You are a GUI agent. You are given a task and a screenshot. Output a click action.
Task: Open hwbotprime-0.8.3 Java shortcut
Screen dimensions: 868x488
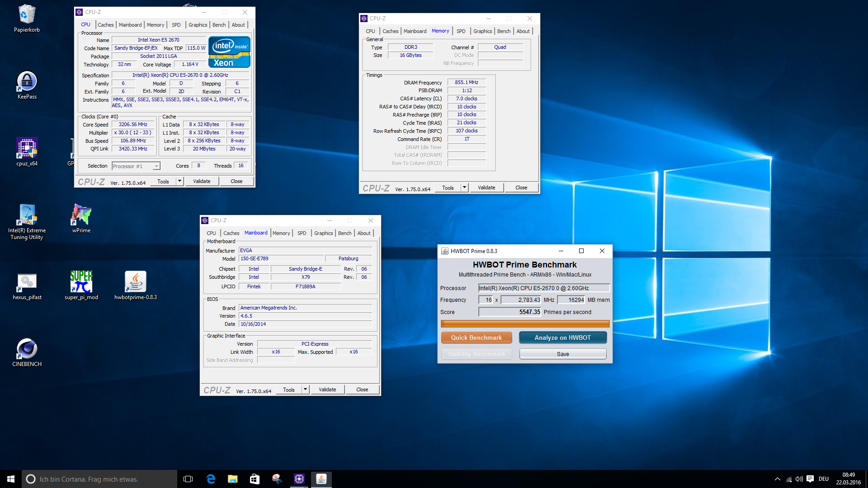click(x=135, y=286)
